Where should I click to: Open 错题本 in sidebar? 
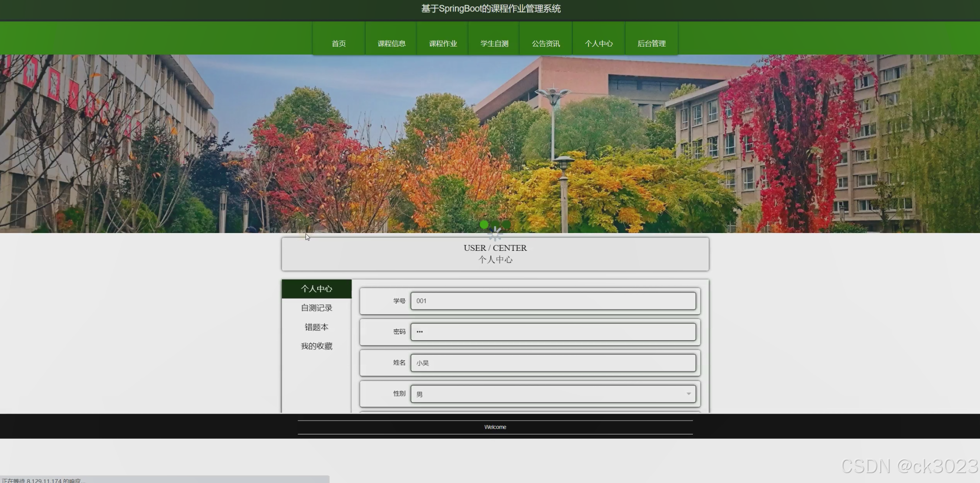pyautogui.click(x=317, y=327)
